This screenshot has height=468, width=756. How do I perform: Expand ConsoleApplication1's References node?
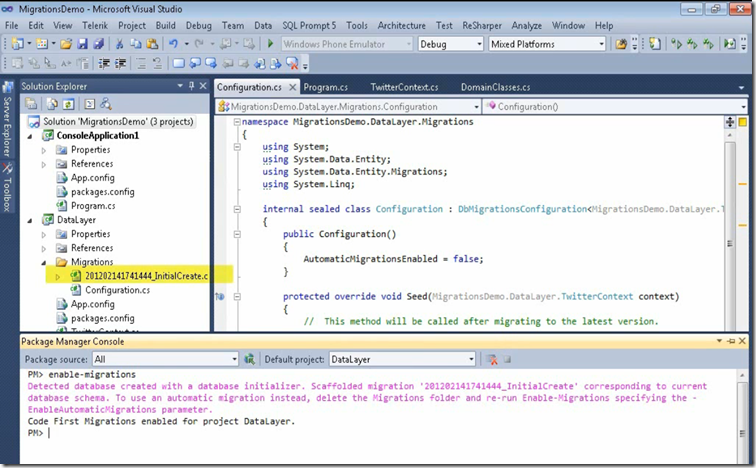click(x=43, y=164)
